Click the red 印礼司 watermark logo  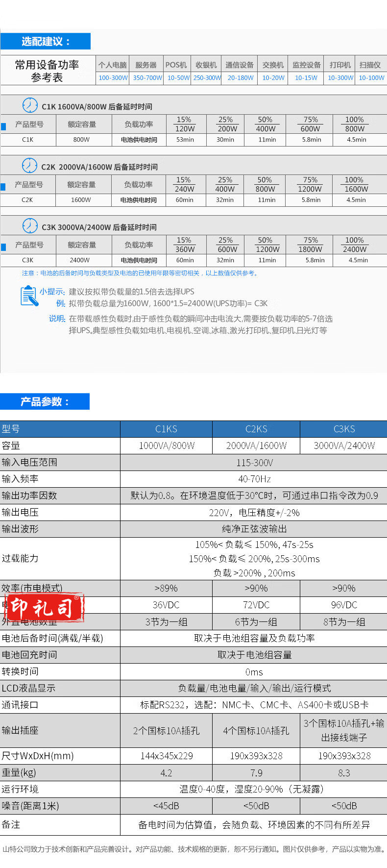coord(45,608)
